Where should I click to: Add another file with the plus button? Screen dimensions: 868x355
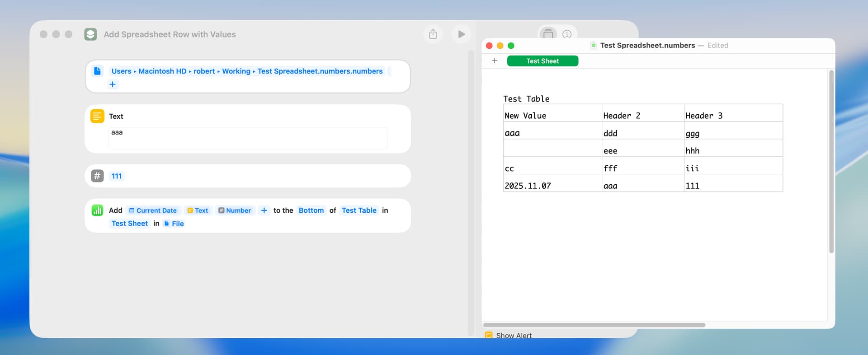(113, 84)
